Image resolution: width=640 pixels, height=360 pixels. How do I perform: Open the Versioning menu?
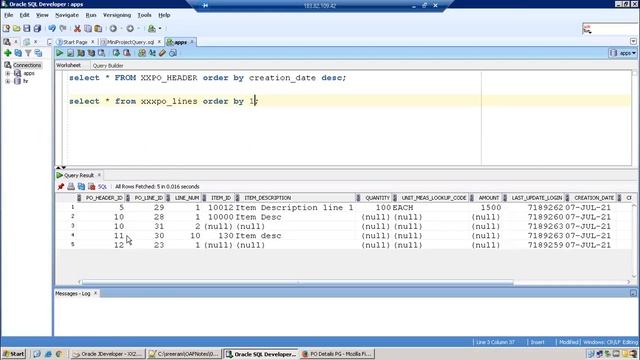point(117,15)
